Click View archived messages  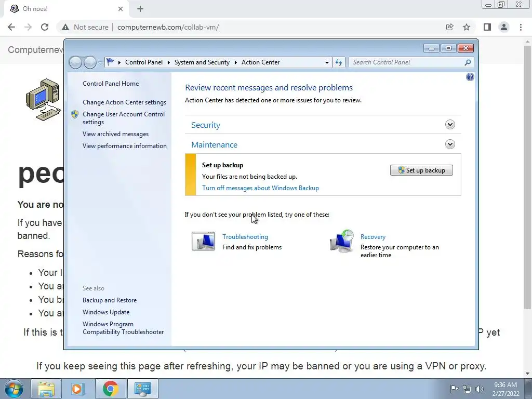[116, 134]
